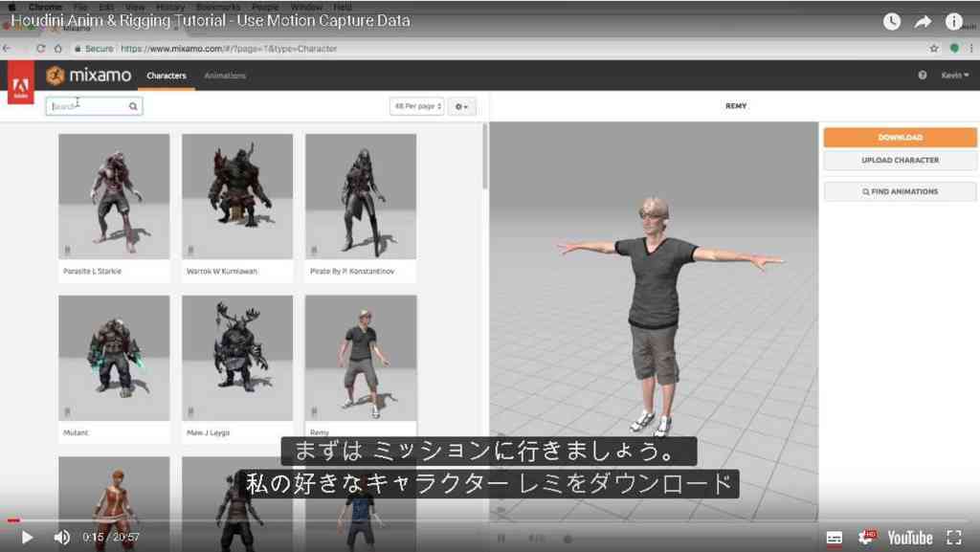Viewport: 980px width, 552px height.
Task: Click the Watch Later clock icon
Action: pyautogui.click(x=892, y=22)
